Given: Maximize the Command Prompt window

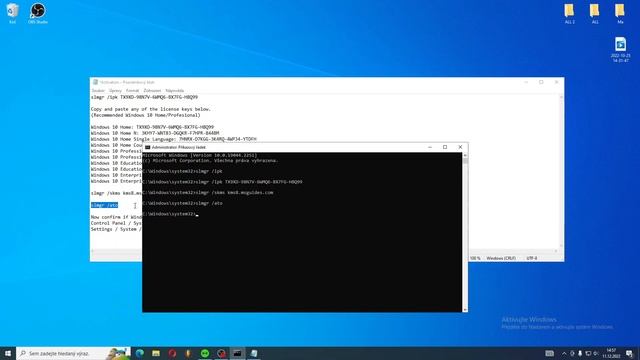Looking at the screenshot, I should 445,147.
